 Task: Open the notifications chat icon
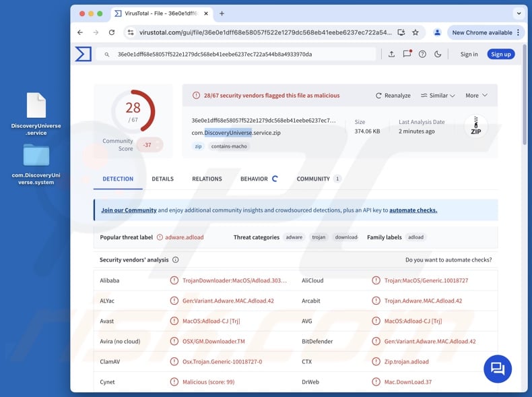[x=407, y=54]
